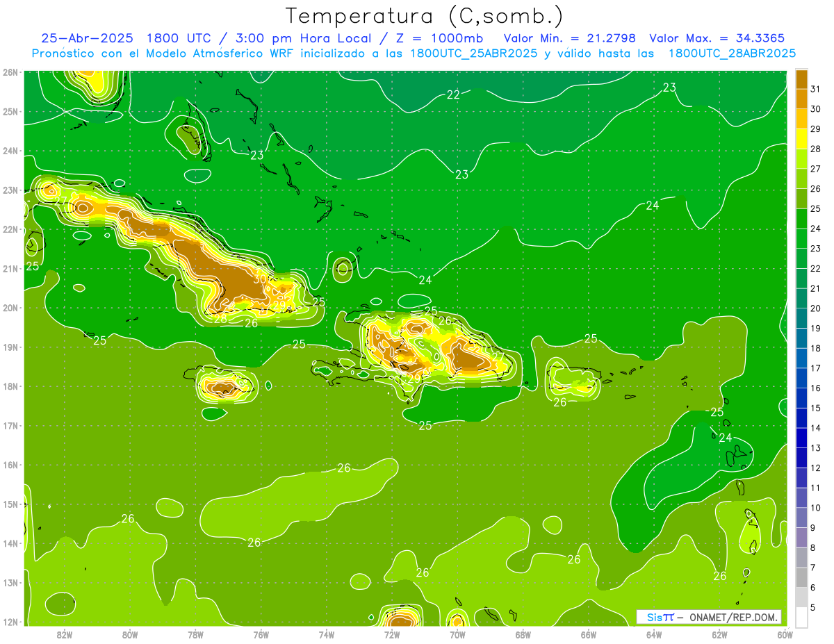Click the 68W longitude axis label
Image resolution: width=834 pixels, height=644 pixels.
pos(523,634)
